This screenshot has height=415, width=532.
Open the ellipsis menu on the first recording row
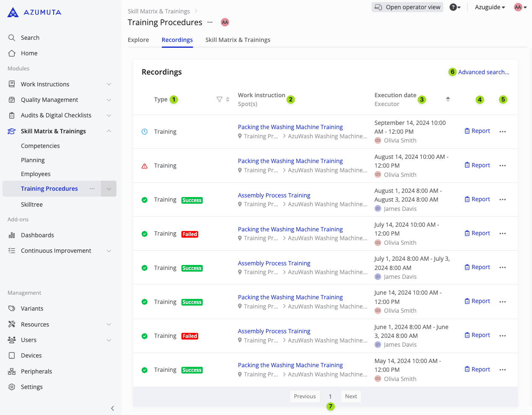pos(502,131)
